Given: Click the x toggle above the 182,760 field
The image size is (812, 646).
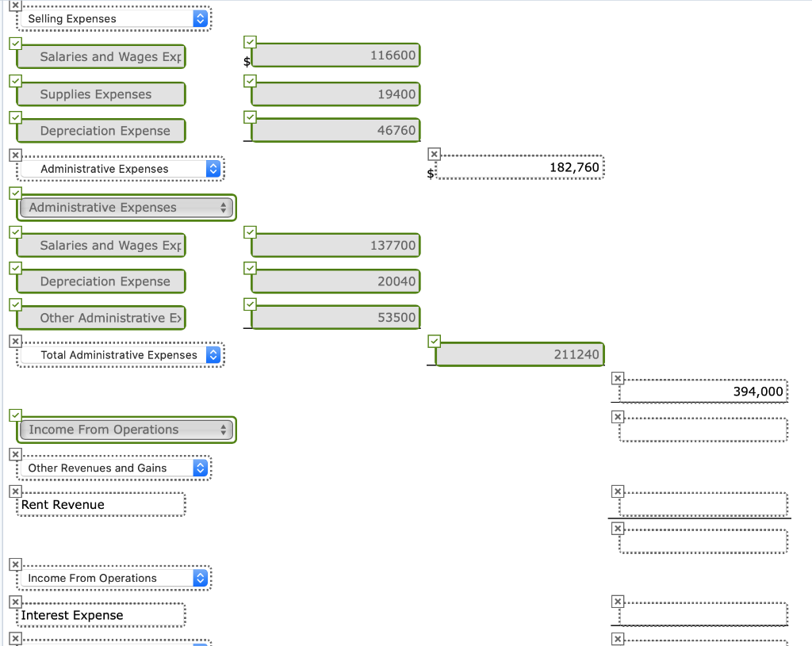Looking at the screenshot, I should (433, 153).
